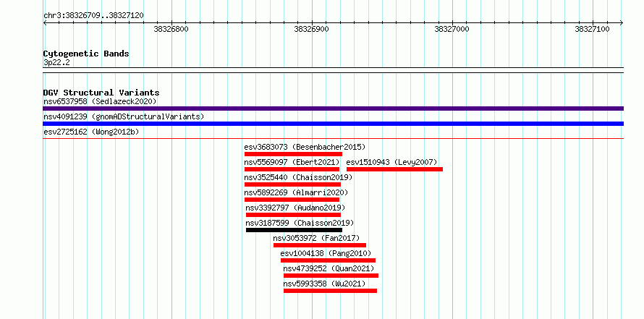This screenshot has width=644, height=319.
Task: Select the red bar under nsv3525440
Action: [x=292, y=184]
